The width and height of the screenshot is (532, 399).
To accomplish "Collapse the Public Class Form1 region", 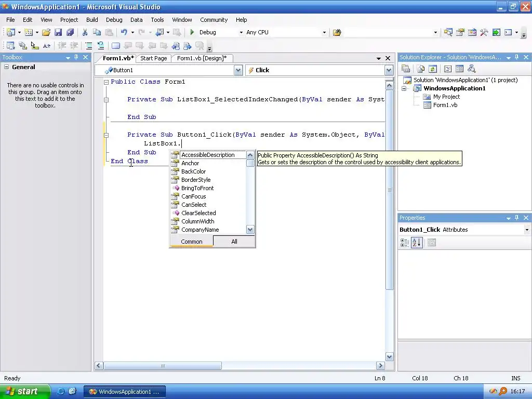I will (x=106, y=82).
